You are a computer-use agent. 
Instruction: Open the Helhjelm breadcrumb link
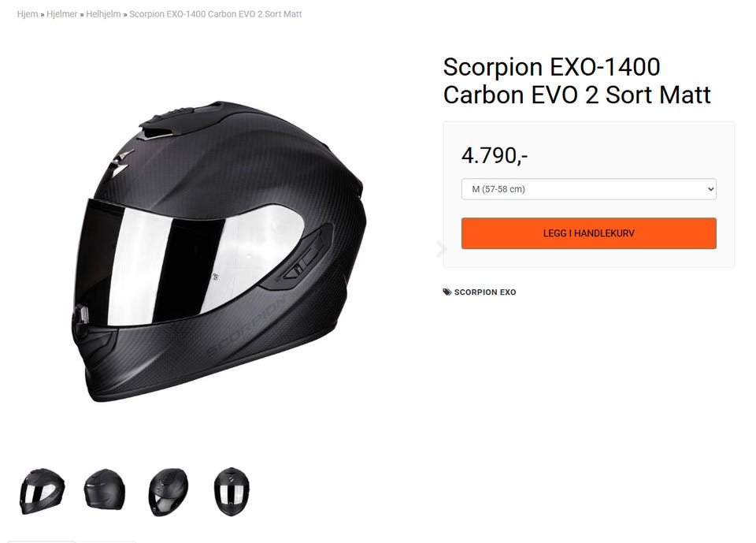coord(103,14)
